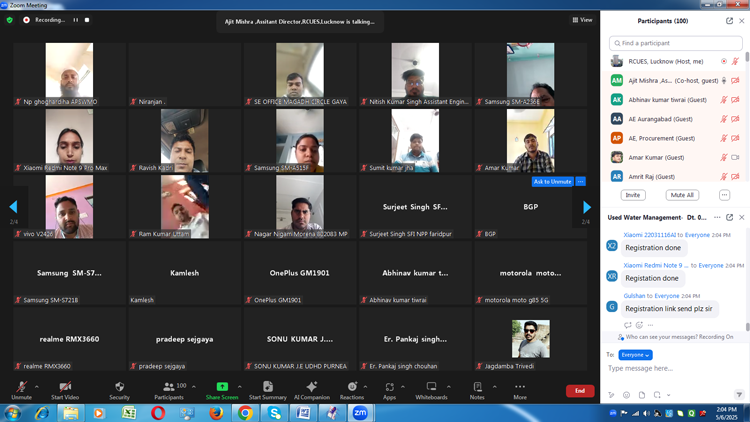750x422 pixels.
Task: Click chat screenshot icon
Action: (x=657, y=395)
